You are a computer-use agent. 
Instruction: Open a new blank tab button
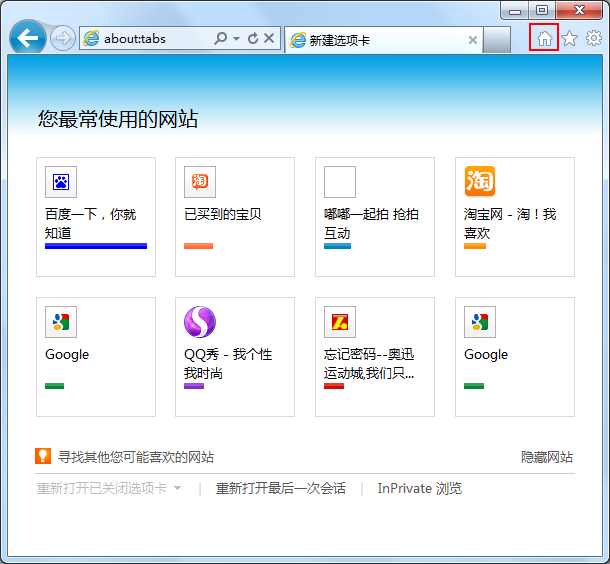pyautogui.click(x=496, y=40)
